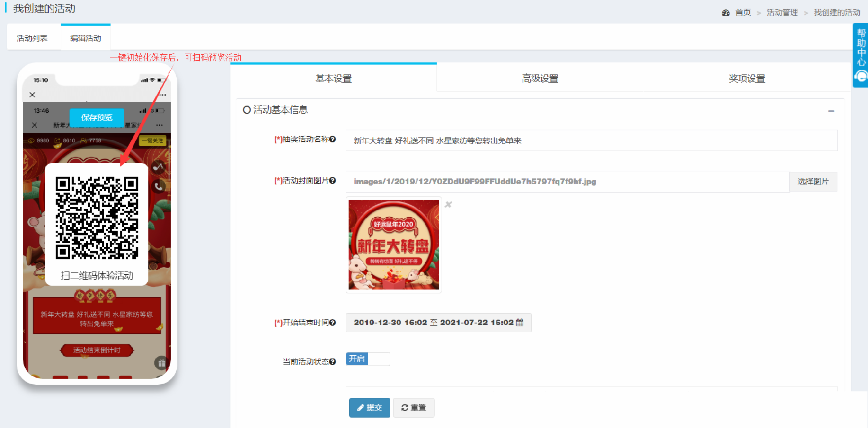Click the gift icon in phone preview
The height and width of the screenshot is (428, 868).
coord(161,362)
